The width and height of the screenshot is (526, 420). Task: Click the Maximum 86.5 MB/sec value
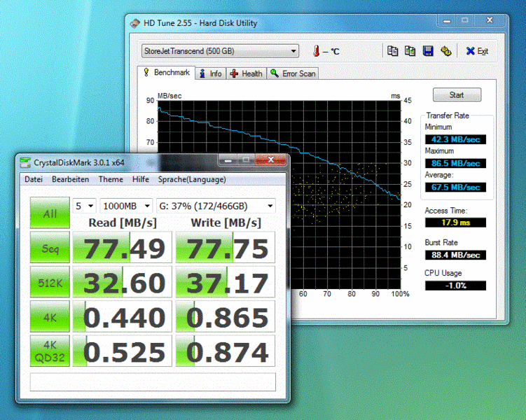[x=455, y=163]
